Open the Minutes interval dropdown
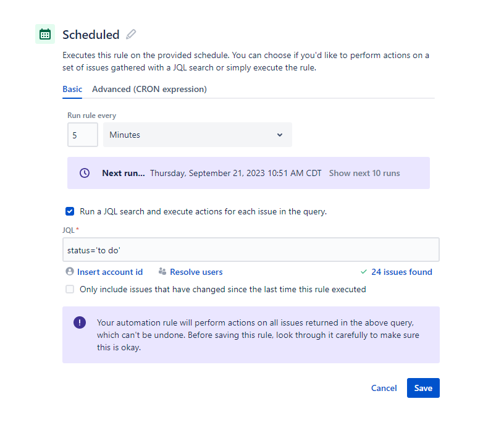Image resolution: width=504 pixels, height=446 pixels. click(x=198, y=135)
